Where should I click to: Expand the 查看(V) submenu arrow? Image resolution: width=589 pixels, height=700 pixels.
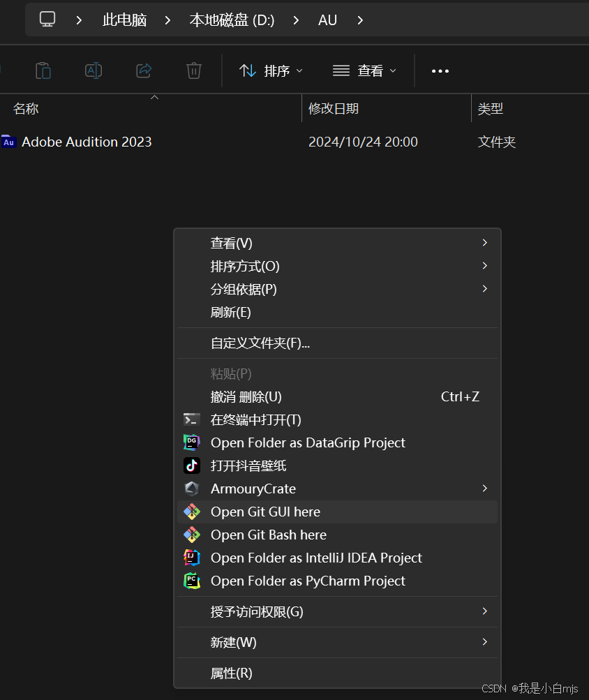point(485,242)
